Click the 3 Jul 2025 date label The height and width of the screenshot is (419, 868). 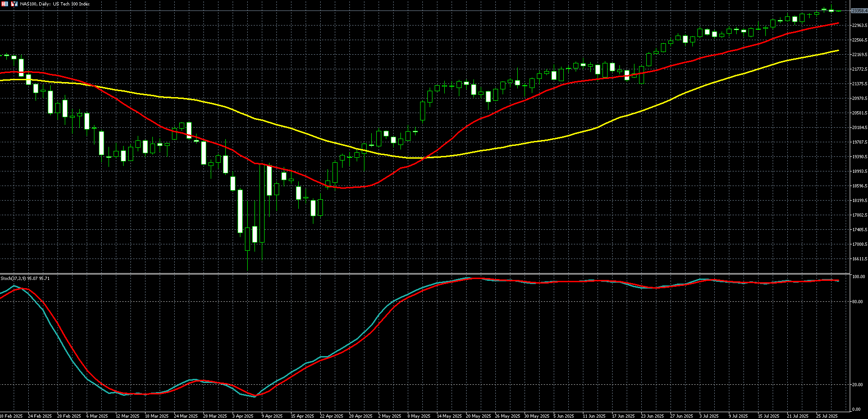pos(709,416)
